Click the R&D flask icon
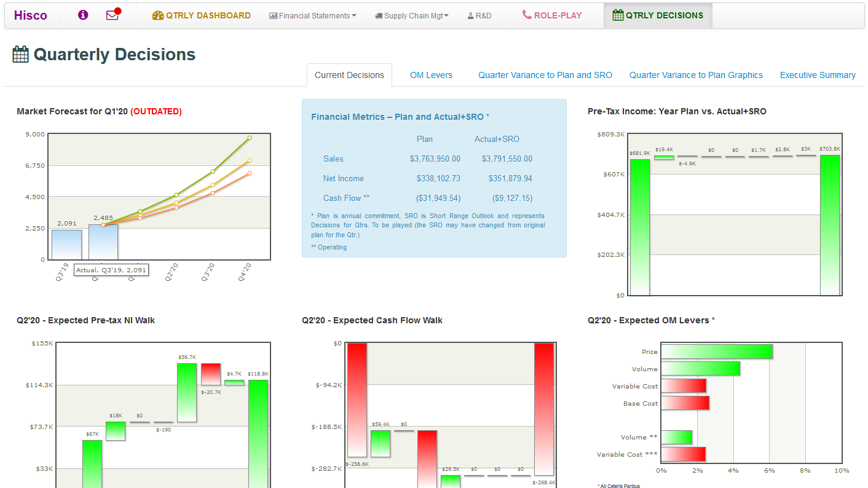The image size is (868, 488). 470,16
